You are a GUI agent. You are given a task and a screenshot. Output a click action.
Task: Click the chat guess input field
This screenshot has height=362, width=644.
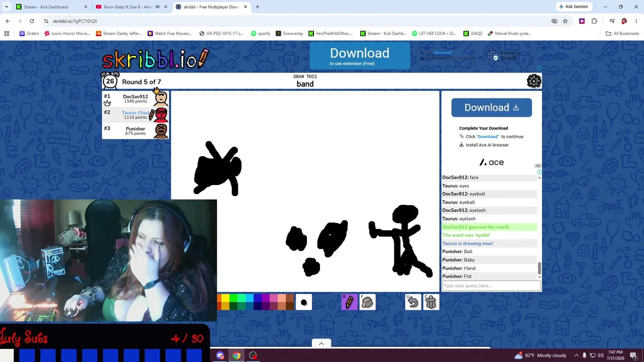492,286
